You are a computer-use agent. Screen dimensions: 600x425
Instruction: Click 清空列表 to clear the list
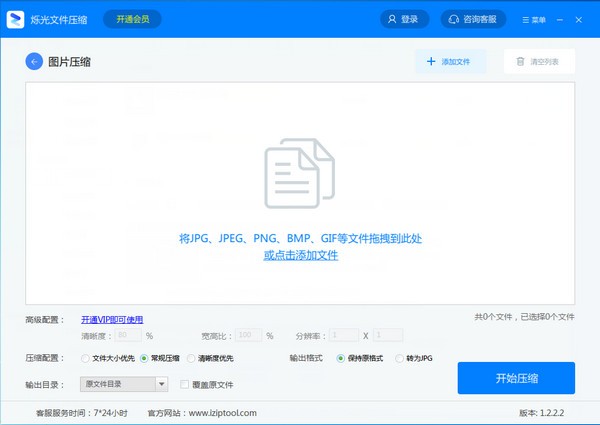[539, 61]
